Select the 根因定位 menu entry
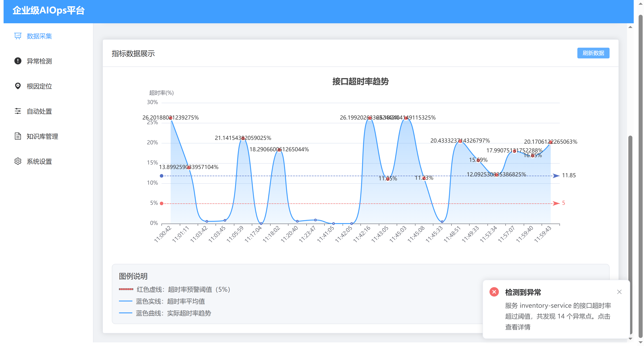The image size is (644, 346). click(39, 86)
